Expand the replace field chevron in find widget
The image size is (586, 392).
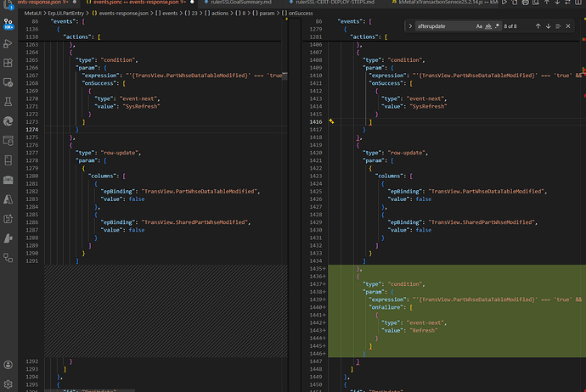point(410,26)
